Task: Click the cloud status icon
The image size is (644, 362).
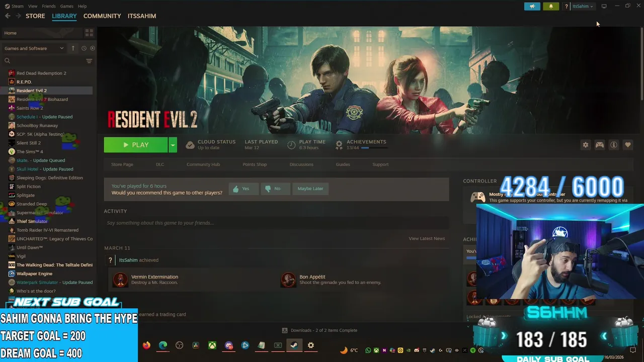Action: [190, 145]
